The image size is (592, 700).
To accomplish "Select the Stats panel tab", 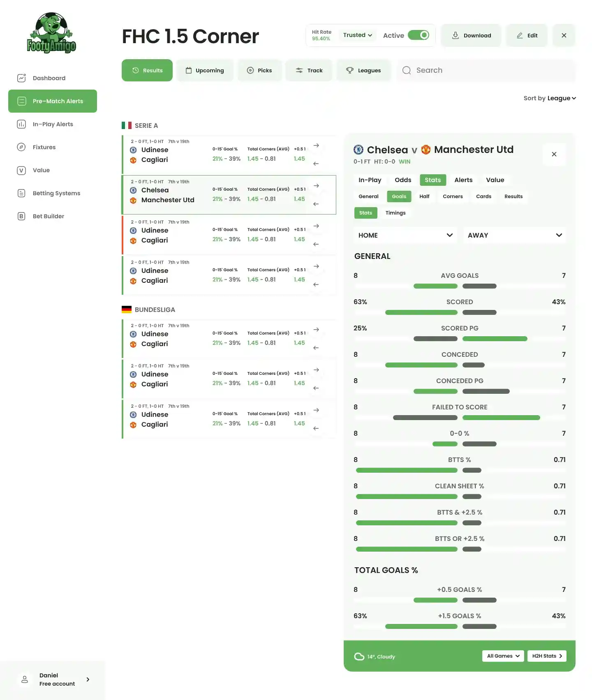I will (433, 180).
